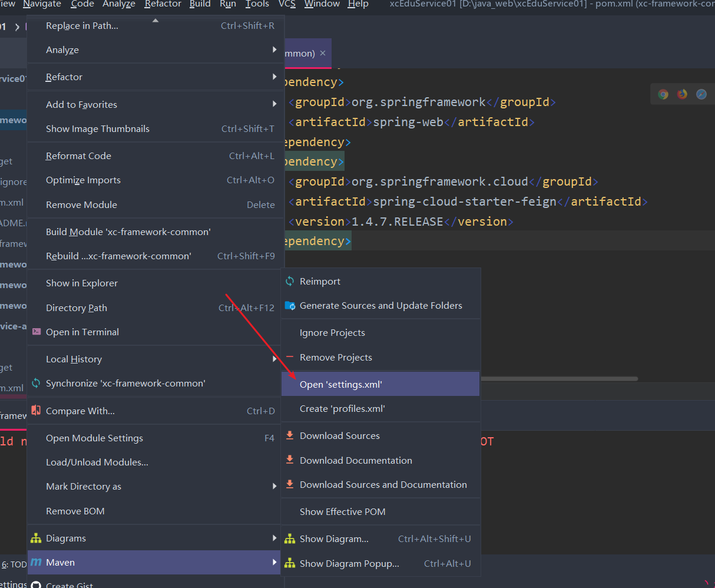This screenshot has width=715, height=588.
Task: Click the Compare With diff icon
Action: 37,411
